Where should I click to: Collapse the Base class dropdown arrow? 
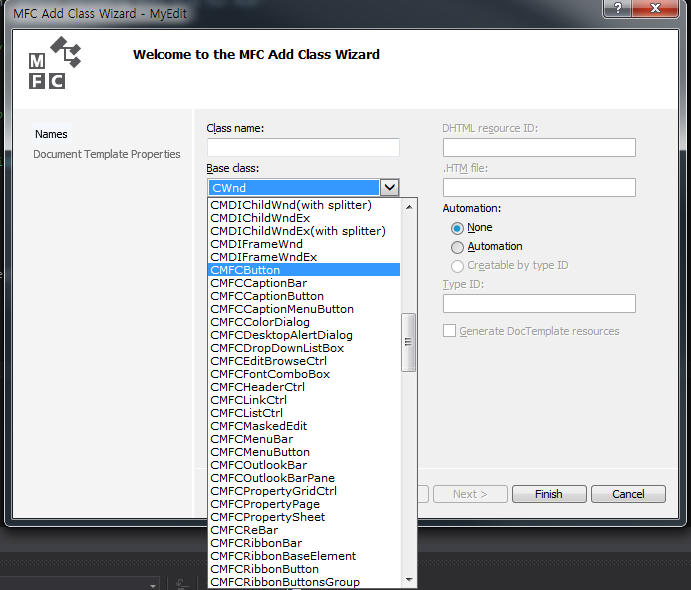point(390,188)
